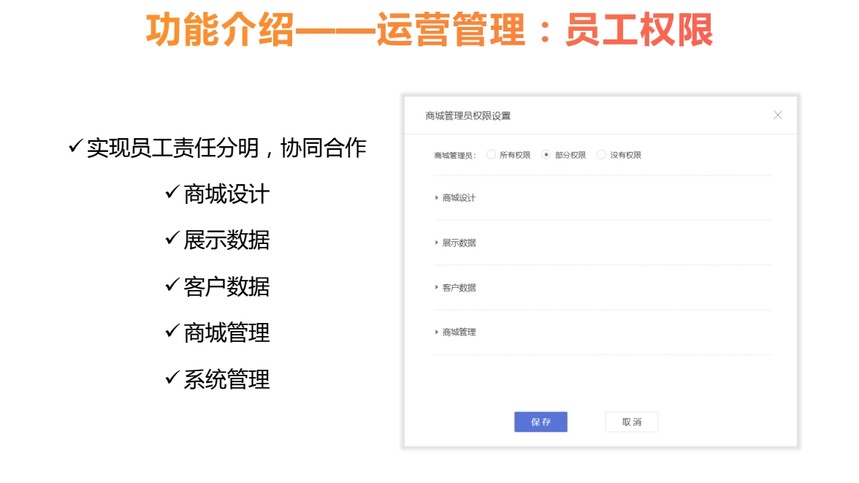Expand the 客户数据 arrow in dialog

(x=437, y=288)
